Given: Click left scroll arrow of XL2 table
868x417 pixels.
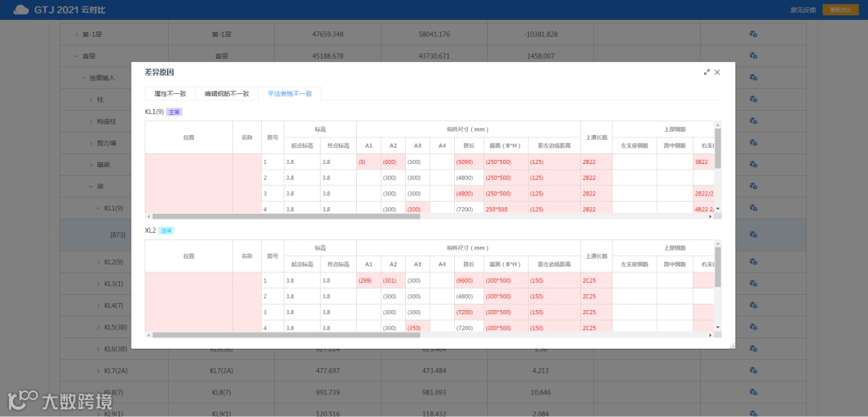Looking at the screenshot, I should (148, 335).
